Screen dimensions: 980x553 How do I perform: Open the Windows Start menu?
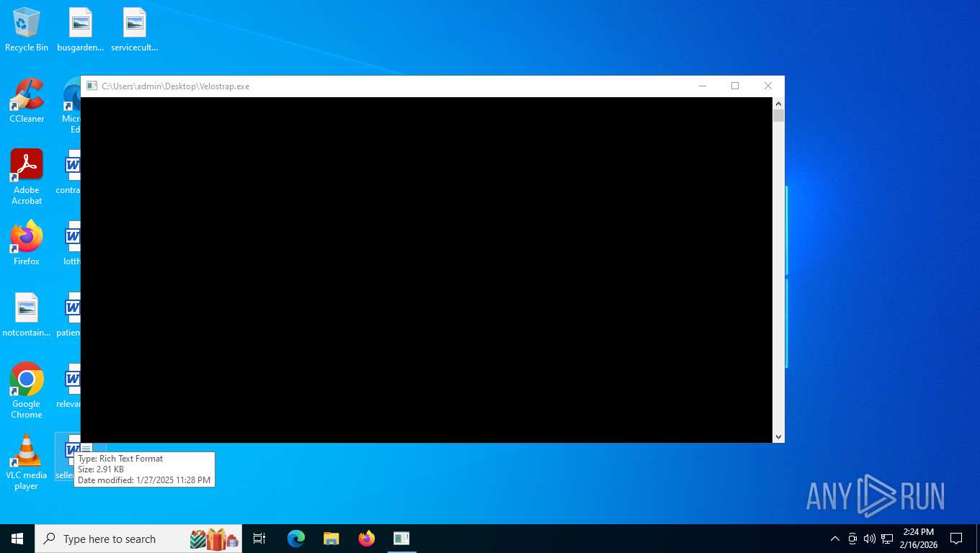[x=17, y=539]
